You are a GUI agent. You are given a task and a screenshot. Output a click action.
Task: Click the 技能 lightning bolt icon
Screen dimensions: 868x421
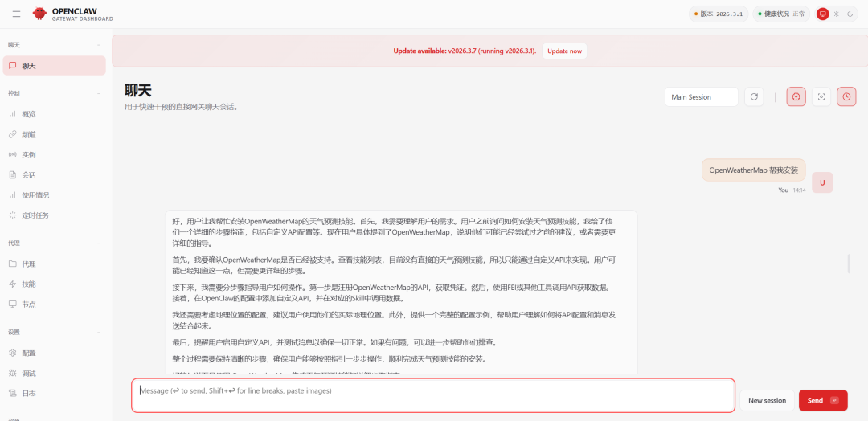[x=13, y=284]
